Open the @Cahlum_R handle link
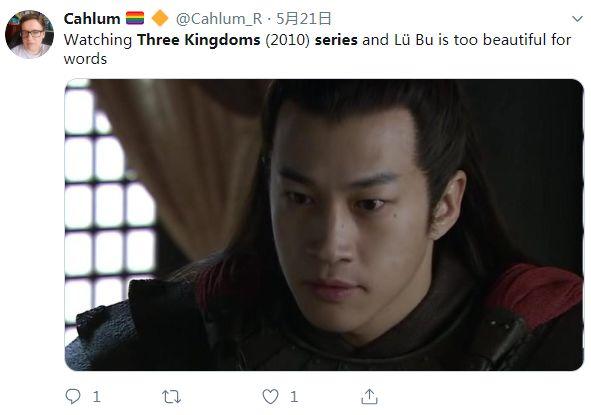The height and width of the screenshot is (415, 591). pos(219,18)
